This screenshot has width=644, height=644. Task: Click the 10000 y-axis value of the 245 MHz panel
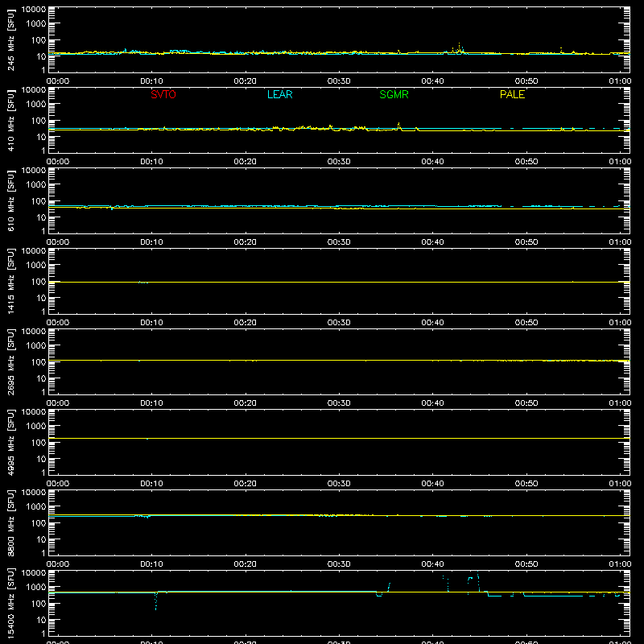[34, 10]
